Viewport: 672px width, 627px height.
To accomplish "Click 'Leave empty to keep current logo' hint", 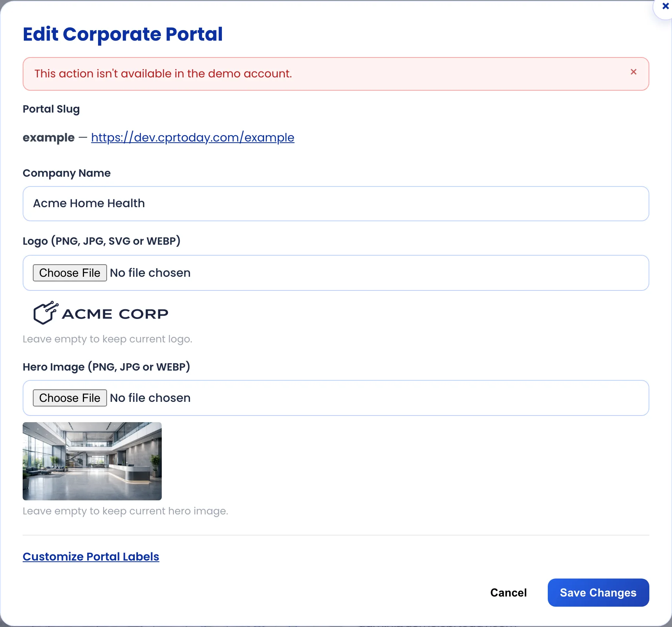I will tap(107, 339).
